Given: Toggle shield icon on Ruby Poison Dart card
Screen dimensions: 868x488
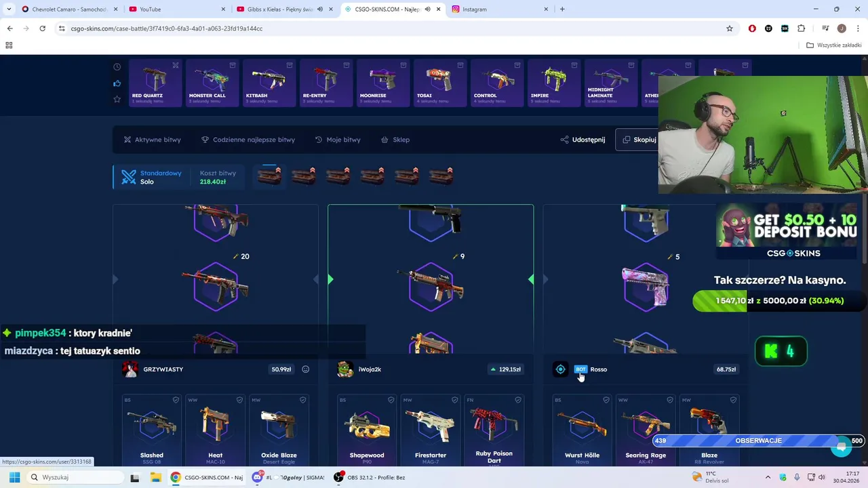Looking at the screenshot, I should 518,400.
